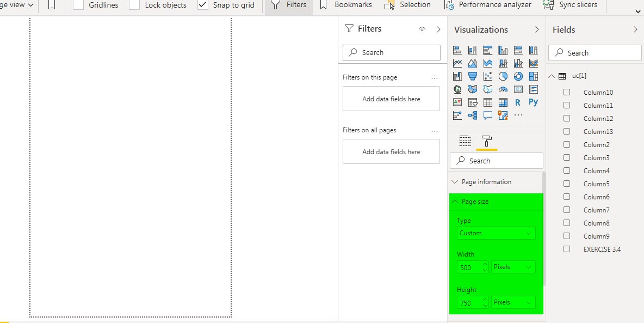Open the Height units Pixels dropdown

513,302
